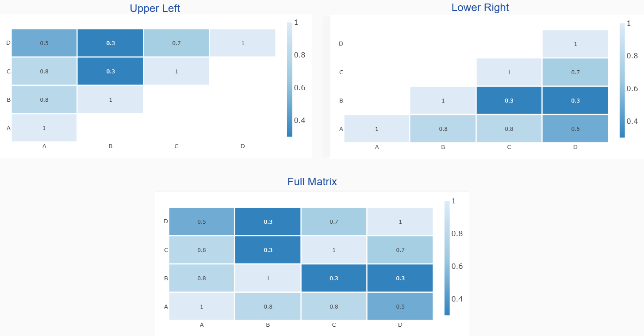Select the 0.7 cell in Upper Left heatmap
Screen dimensions: 644x336
(x=176, y=43)
